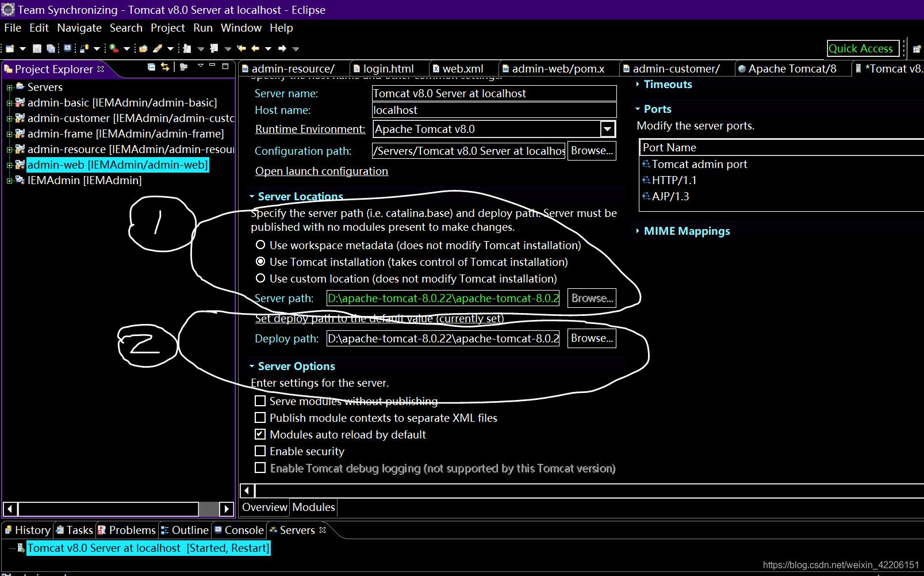Select Use Tomcat installation radio button

[x=260, y=261]
